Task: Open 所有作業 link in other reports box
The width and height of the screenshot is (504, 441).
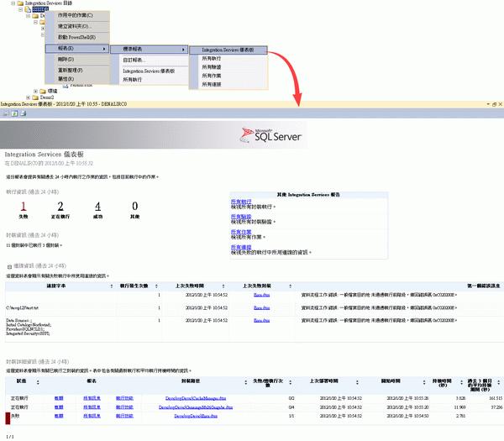Action: point(241,232)
